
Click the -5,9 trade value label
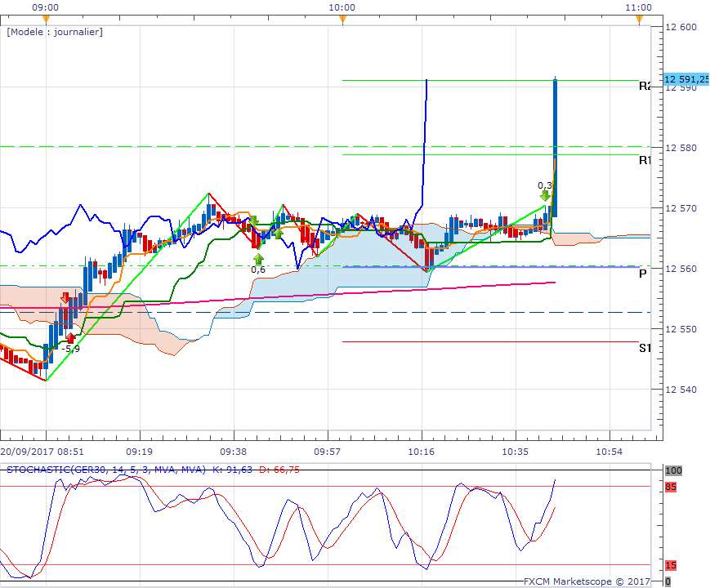[x=71, y=349]
